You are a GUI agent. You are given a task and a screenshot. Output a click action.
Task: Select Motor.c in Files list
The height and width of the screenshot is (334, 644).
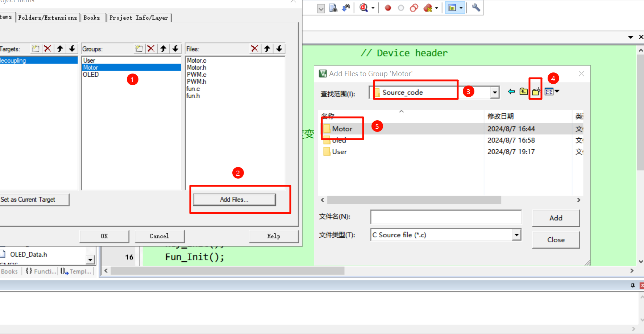click(x=196, y=60)
